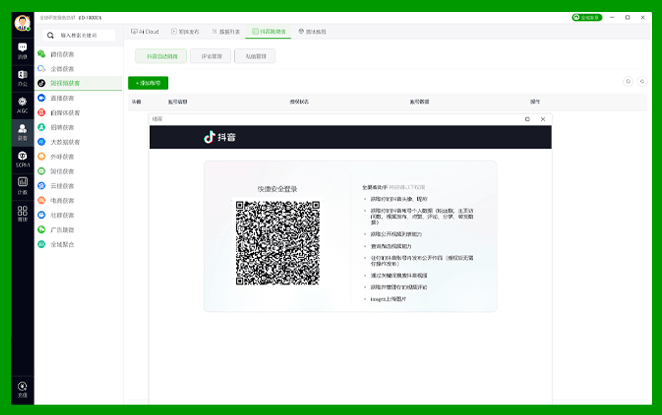Click the rightmost circular refresh icon above table
The width and height of the screenshot is (662, 415).
pyautogui.click(x=641, y=82)
